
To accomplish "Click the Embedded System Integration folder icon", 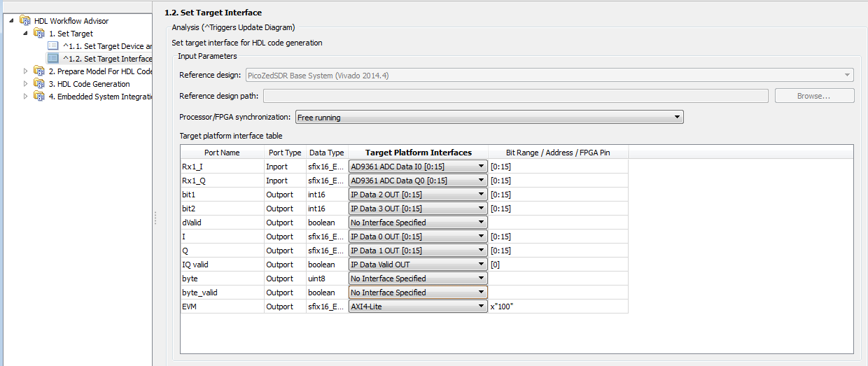I will [39, 97].
